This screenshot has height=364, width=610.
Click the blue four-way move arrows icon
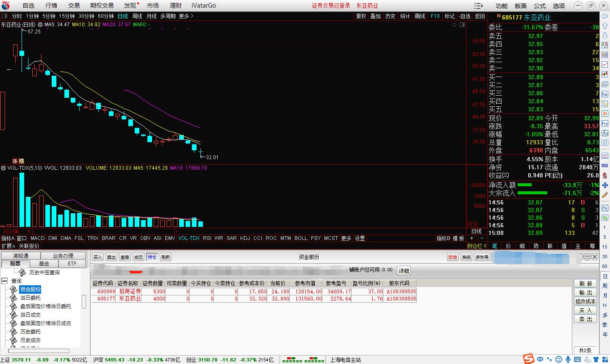pyautogui.click(x=604, y=185)
